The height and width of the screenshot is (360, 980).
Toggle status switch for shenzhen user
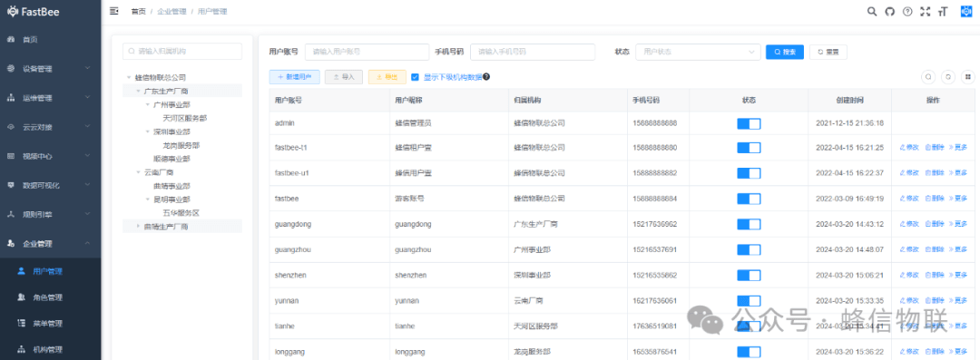pyautogui.click(x=749, y=275)
